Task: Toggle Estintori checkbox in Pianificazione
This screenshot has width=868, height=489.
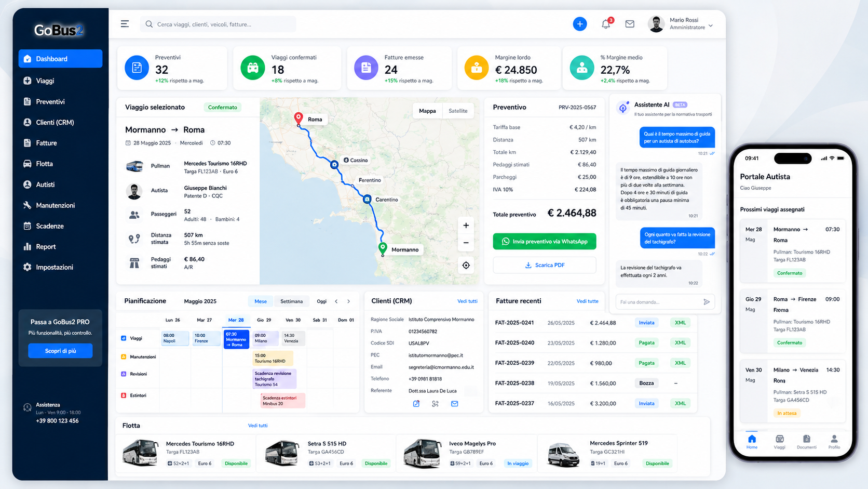Action: click(x=124, y=395)
